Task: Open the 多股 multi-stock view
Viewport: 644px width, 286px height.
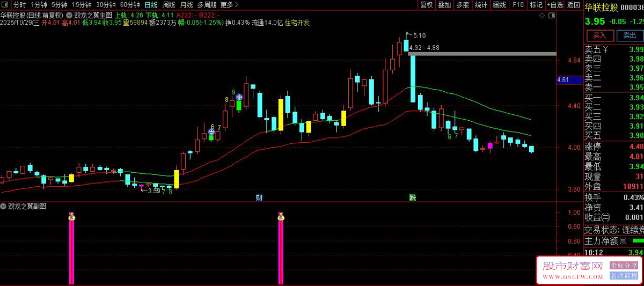Action: [x=463, y=5]
